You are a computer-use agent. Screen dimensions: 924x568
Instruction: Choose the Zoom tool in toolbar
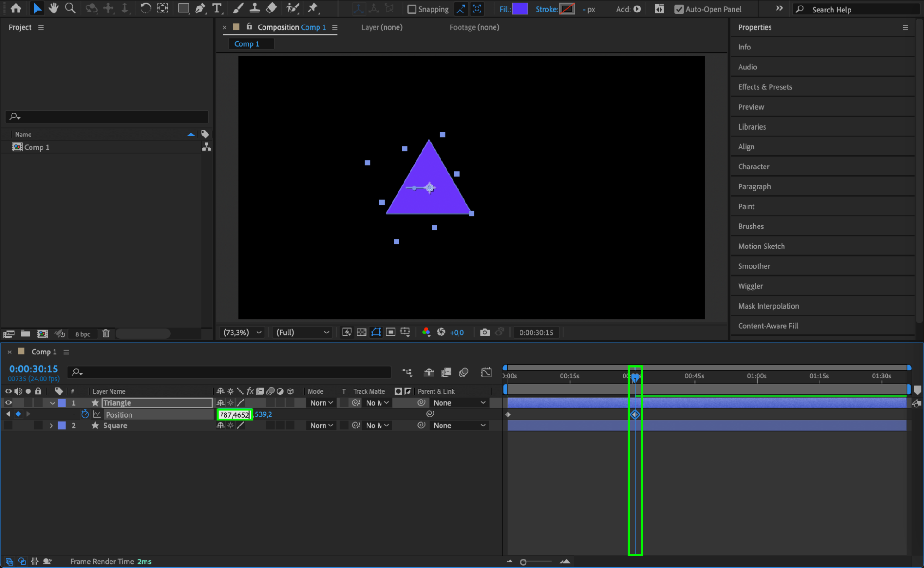click(70, 8)
